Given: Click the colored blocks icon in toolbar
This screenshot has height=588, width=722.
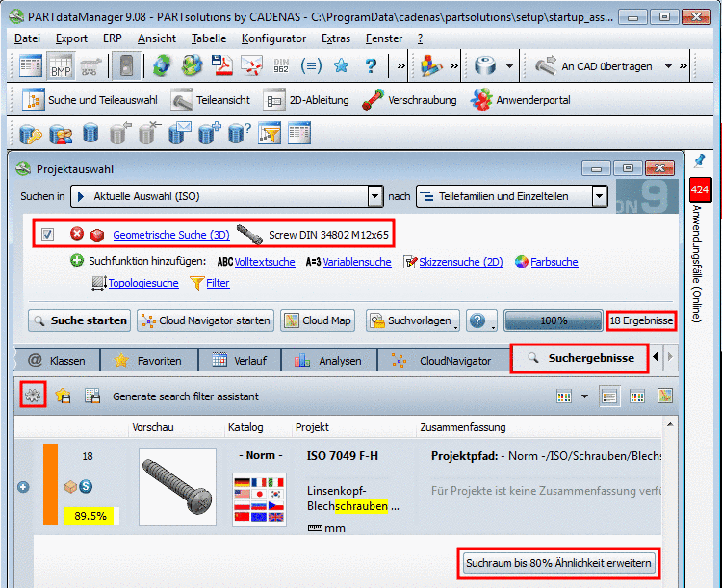Looking at the screenshot, I should click(x=431, y=65).
